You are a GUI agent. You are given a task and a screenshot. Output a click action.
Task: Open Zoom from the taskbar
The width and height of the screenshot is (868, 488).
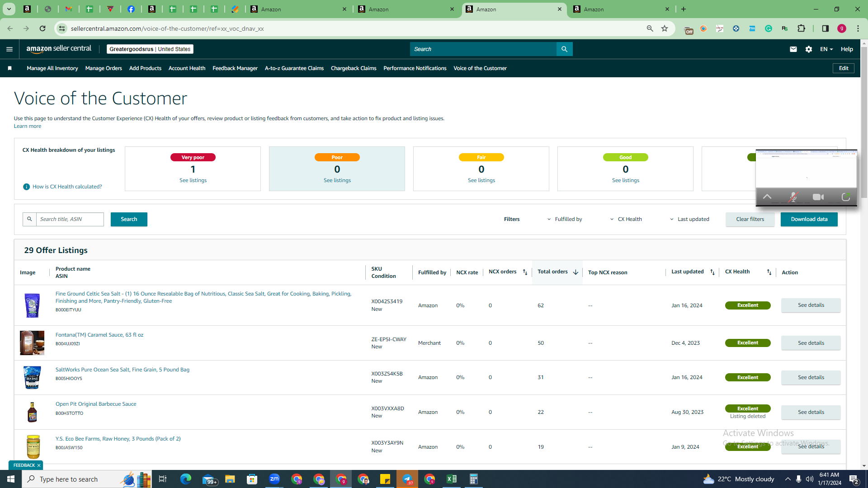click(274, 479)
